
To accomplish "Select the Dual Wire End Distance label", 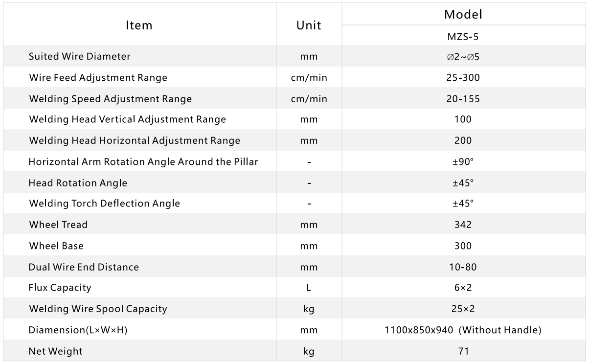I will (x=84, y=267).
